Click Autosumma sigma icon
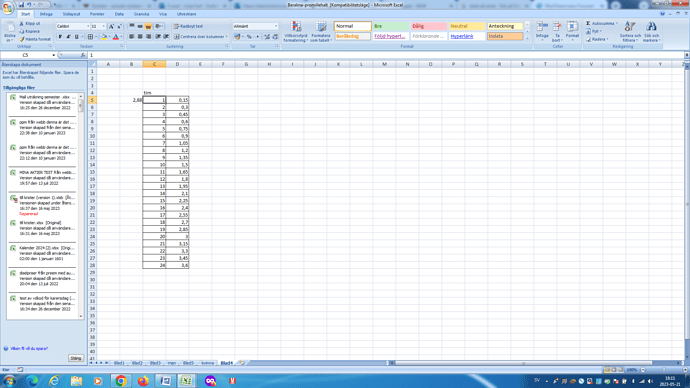The height and width of the screenshot is (388, 690). click(x=588, y=23)
